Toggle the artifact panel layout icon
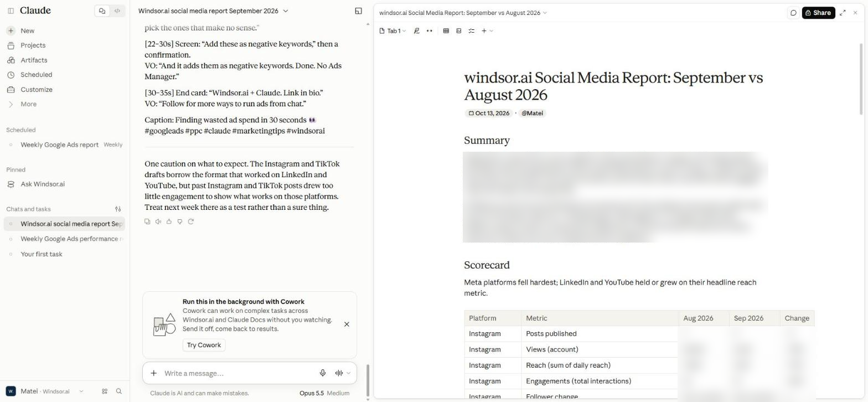 (x=358, y=11)
